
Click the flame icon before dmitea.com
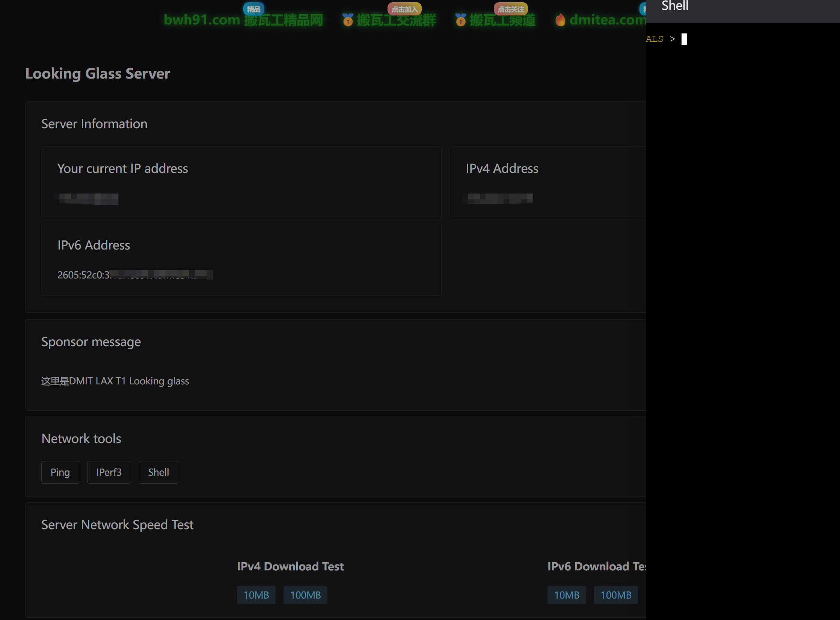click(x=560, y=20)
